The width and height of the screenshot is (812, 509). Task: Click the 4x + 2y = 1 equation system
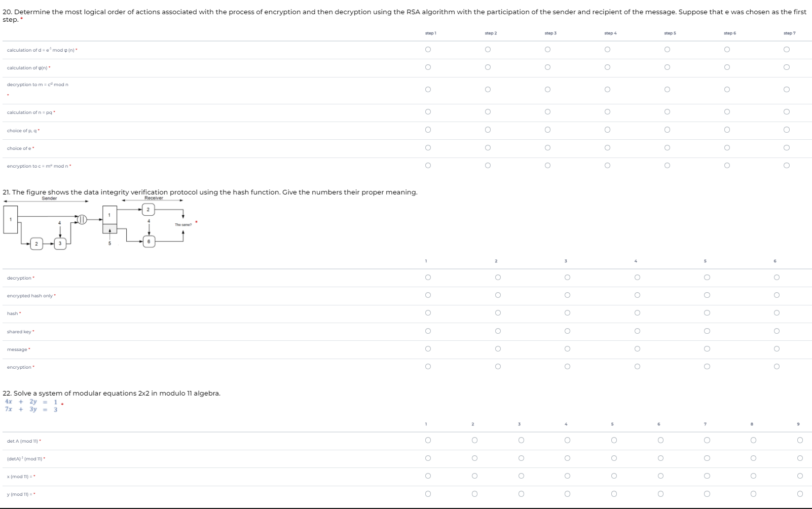(x=31, y=406)
